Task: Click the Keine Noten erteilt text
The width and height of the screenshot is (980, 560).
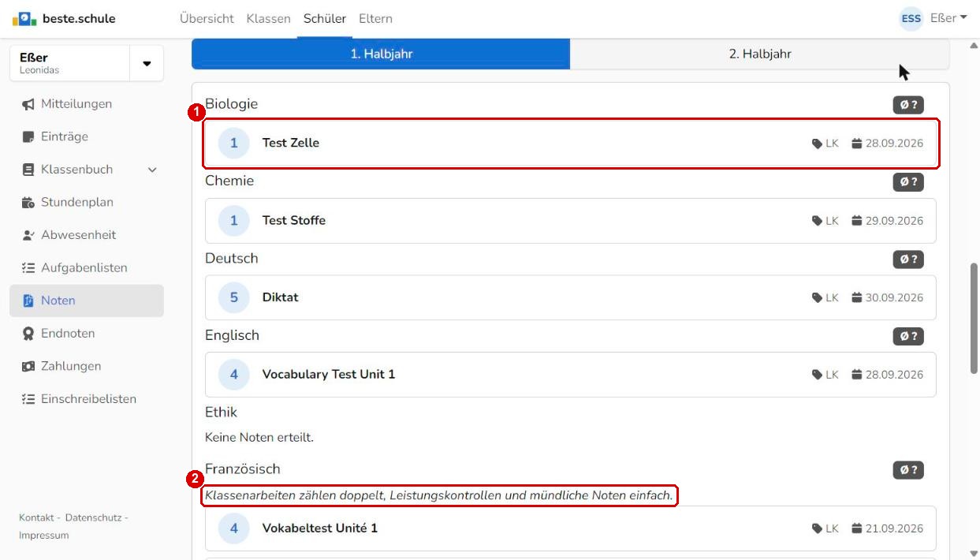Action: point(259,437)
